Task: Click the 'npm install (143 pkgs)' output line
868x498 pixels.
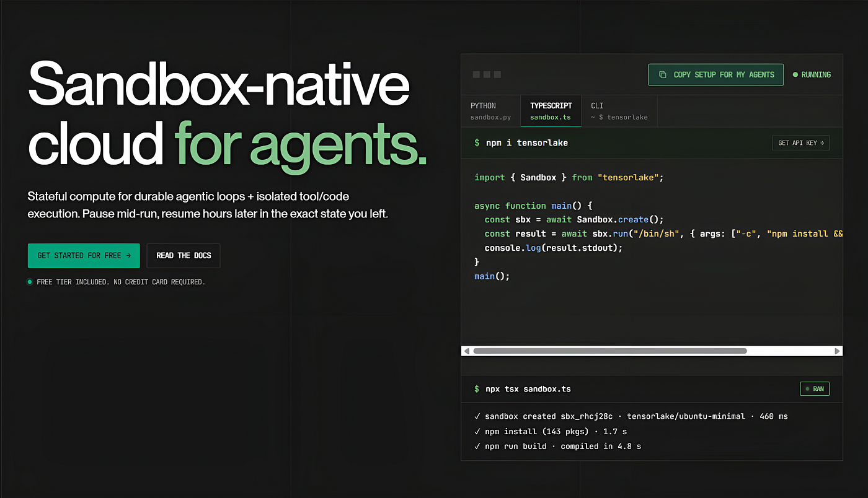Action: pos(551,431)
